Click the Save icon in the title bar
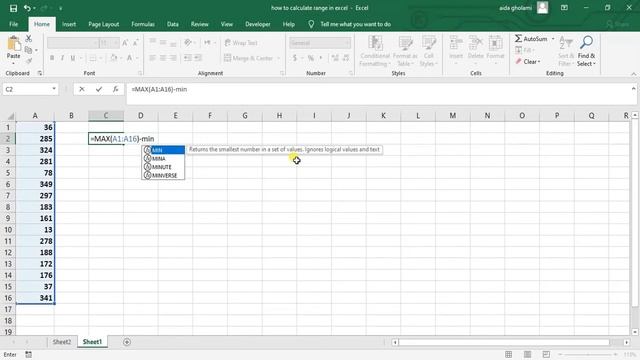This screenshot has height=360, width=640. tap(13, 8)
